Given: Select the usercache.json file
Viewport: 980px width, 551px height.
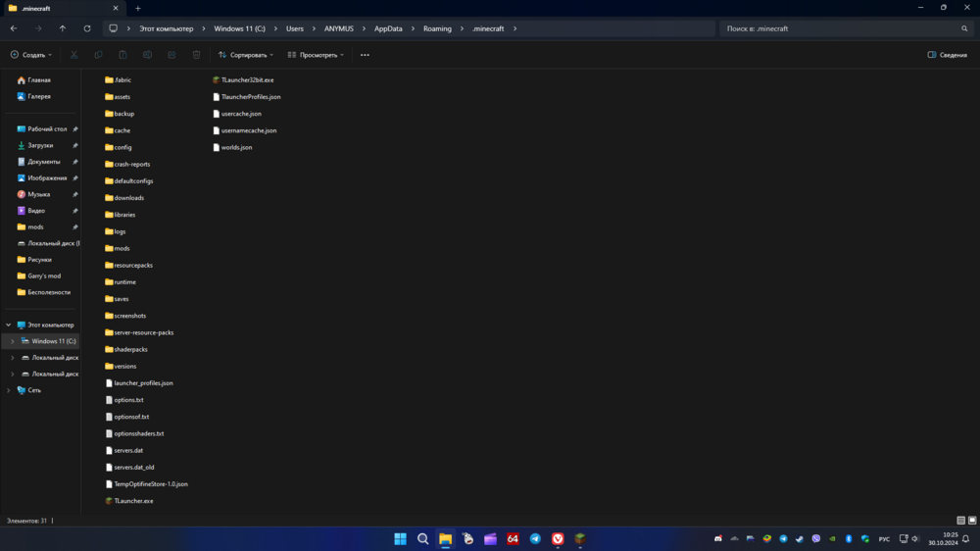Looking at the screenshot, I should coord(237,114).
